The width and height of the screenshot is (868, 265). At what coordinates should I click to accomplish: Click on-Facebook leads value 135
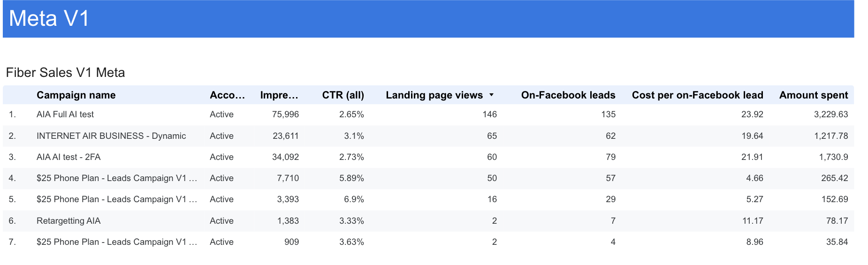(x=609, y=114)
